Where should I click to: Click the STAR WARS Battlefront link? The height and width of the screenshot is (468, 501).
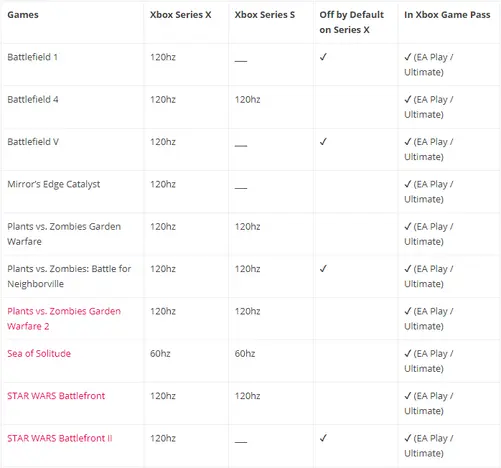point(56,396)
